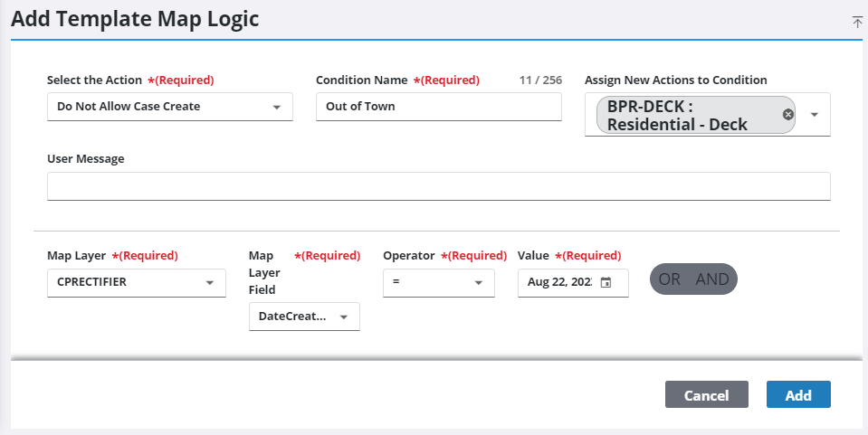The width and height of the screenshot is (868, 435).
Task: Focus the Condition Name text field
Action: point(438,107)
